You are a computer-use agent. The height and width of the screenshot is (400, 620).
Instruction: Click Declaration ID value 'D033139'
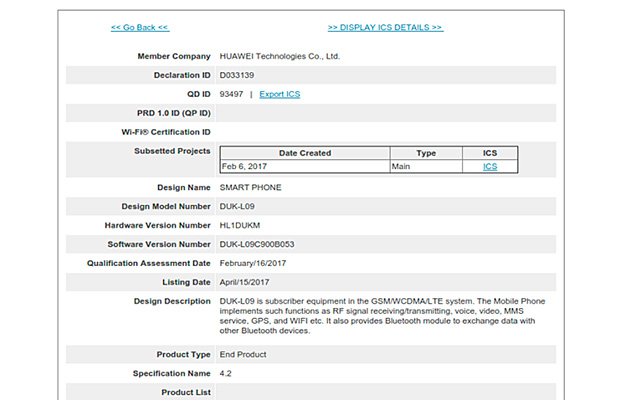pyautogui.click(x=237, y=75)
